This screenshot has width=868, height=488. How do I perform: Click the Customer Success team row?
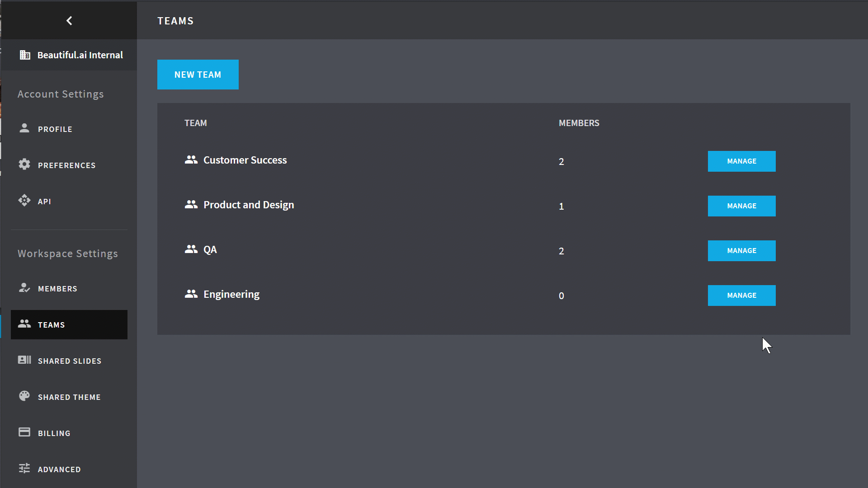(x=245, y=160)
